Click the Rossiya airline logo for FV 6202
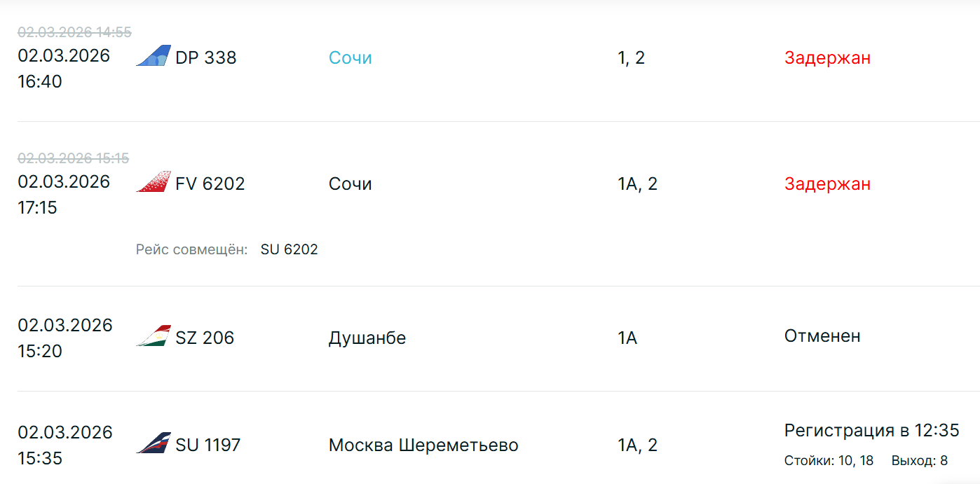This screenshot has height=484, width=980. pos(154,182)
